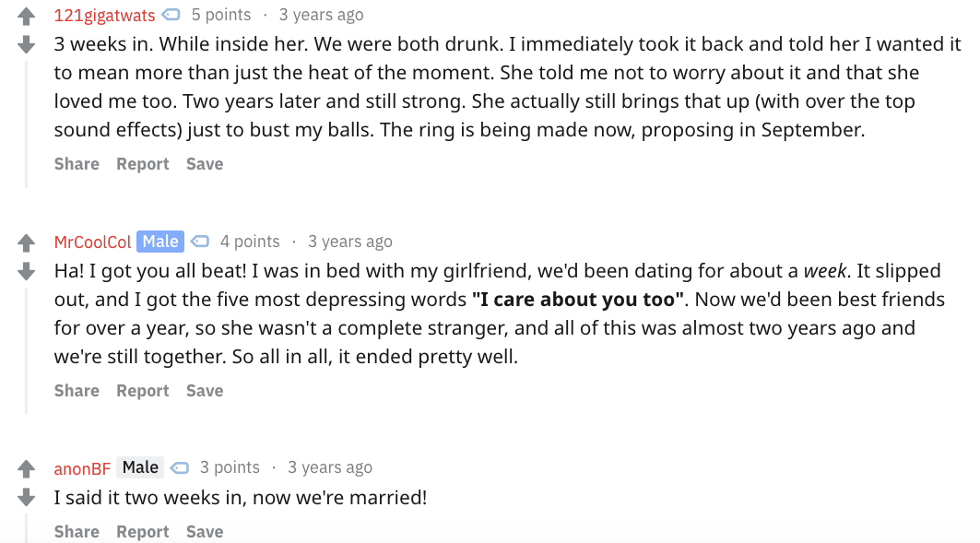Upvote anonBF's comment

coord(26,468)
